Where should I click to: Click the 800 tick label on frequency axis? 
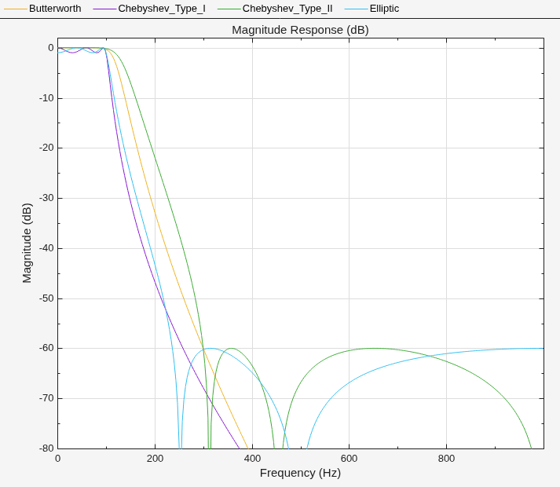tap(446, 458)
